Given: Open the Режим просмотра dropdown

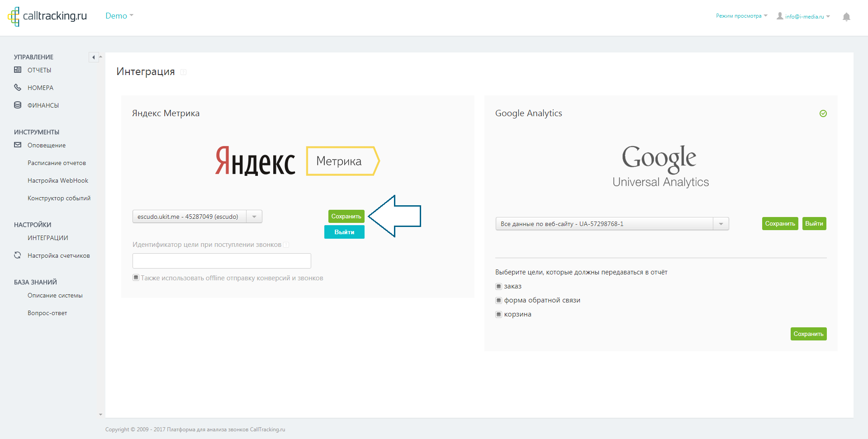Looking at the screenshot, I should [741, 16].
